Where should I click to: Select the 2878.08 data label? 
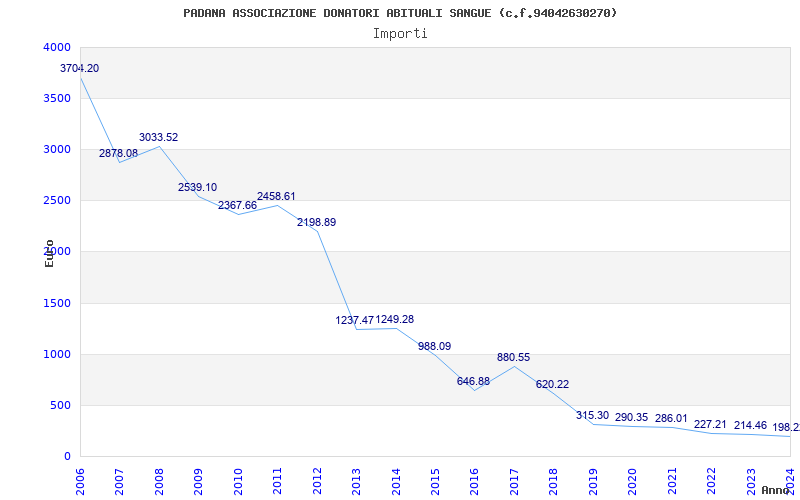pos(118,154)
